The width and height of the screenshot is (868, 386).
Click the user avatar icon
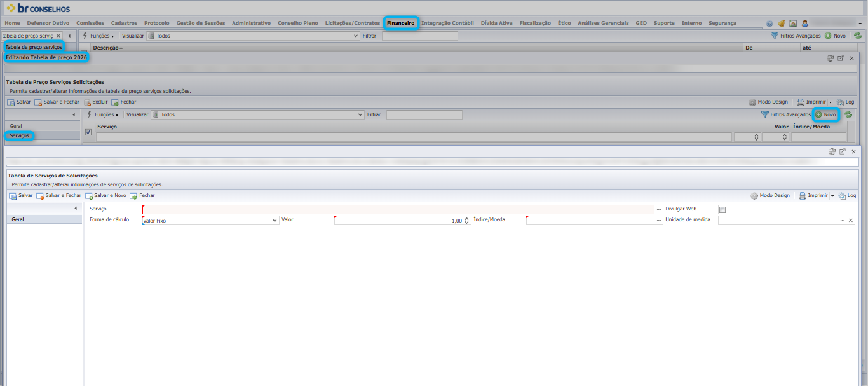(x=804, y=24)
